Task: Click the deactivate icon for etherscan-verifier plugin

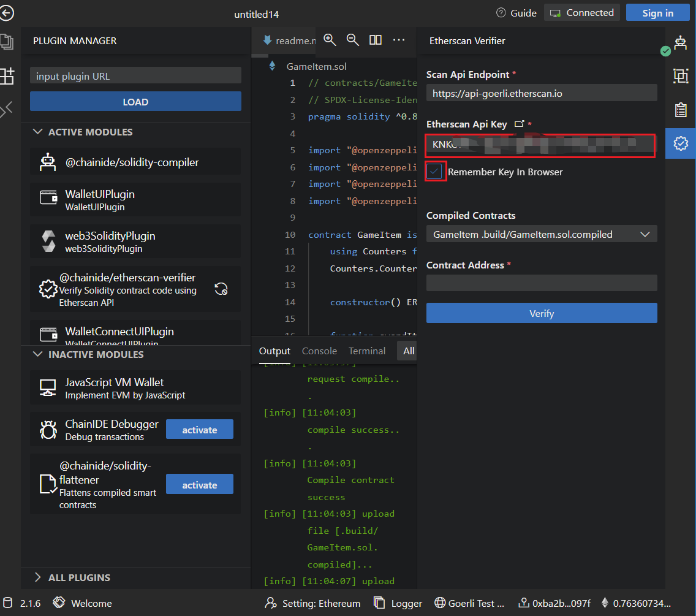Action: tap(221, 289)
